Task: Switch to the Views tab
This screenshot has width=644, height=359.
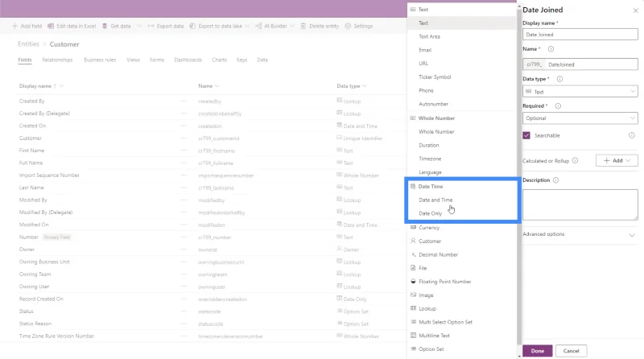Action: 133,60
